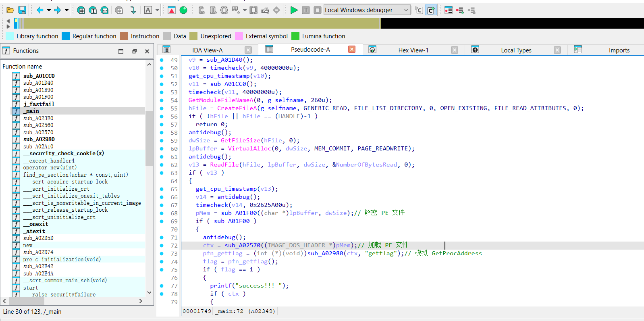Click the Library function cyan swatch
644x321 pixels.
(x=9, y=36)
